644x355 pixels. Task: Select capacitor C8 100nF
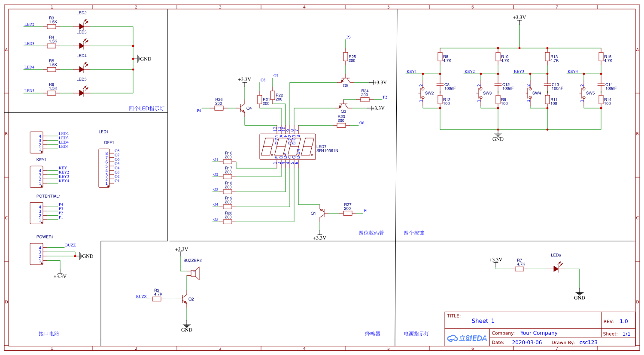440,84
